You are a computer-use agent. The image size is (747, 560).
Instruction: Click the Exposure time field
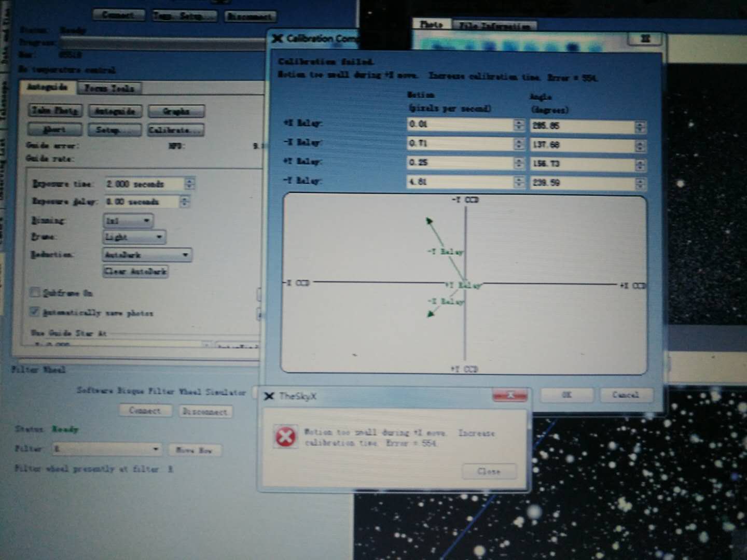[145, 184]
